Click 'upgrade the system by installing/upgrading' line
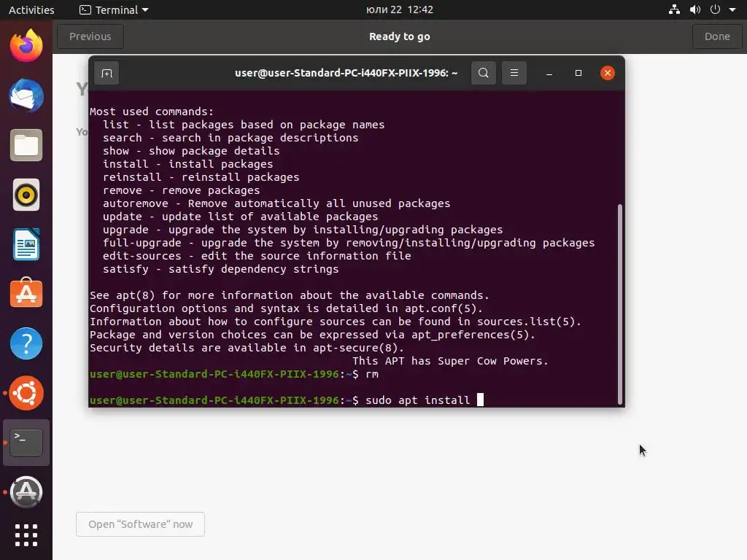Image resolution: width=747 pixels, height=560 pixels. click(x=303, y=230)
